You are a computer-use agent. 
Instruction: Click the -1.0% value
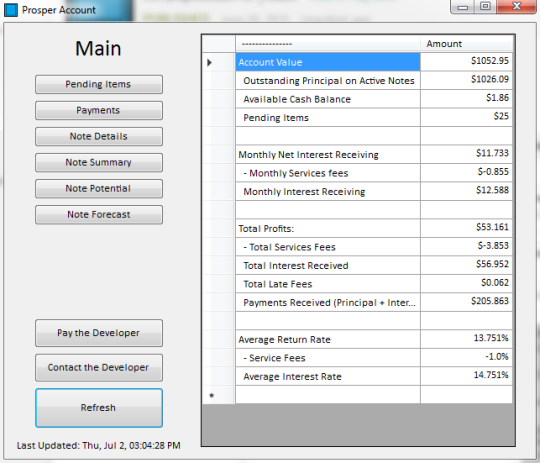click(x=467, y=358)
